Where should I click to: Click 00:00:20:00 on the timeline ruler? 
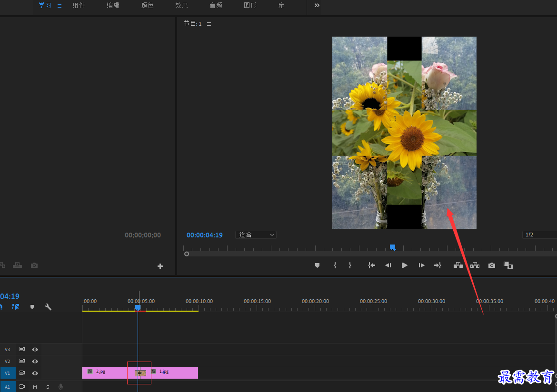point(316,301)
